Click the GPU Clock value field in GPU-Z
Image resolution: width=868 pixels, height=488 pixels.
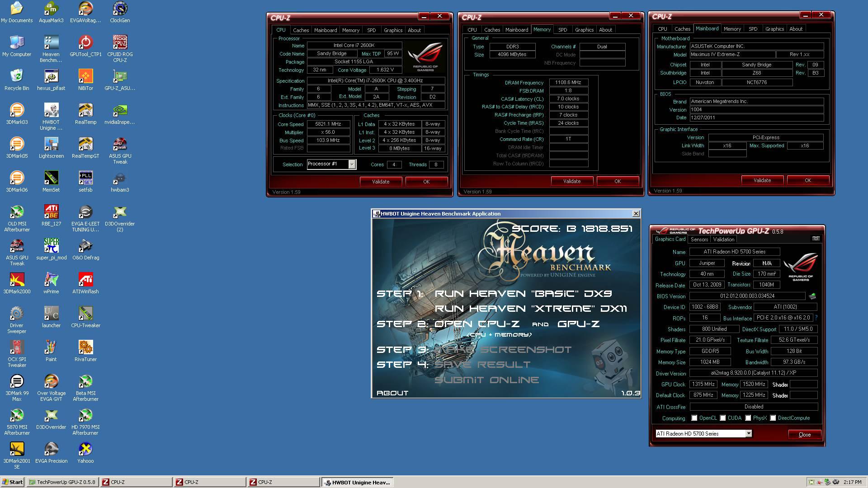click(704, 385)
